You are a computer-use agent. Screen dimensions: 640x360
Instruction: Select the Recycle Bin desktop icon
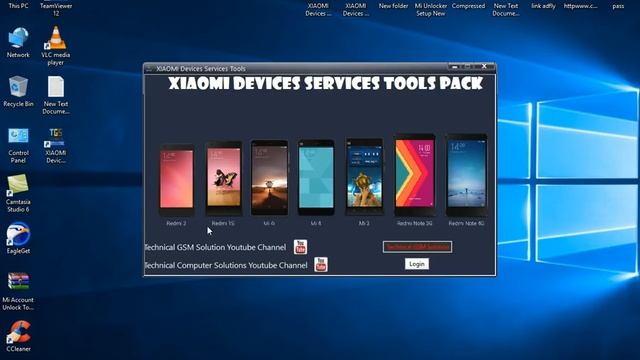point(18,91)
